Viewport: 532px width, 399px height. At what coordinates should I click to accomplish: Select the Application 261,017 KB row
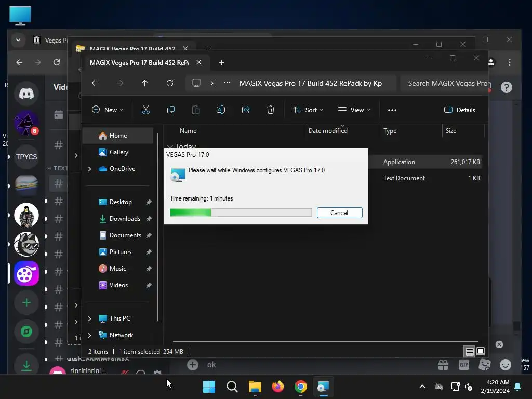425,162
